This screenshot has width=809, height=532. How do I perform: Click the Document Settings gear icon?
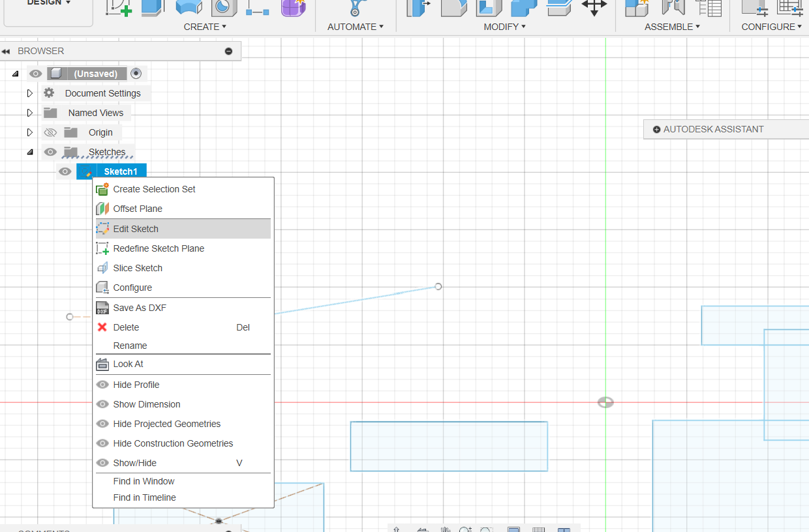pyautogui.click(x=50, y=93)
